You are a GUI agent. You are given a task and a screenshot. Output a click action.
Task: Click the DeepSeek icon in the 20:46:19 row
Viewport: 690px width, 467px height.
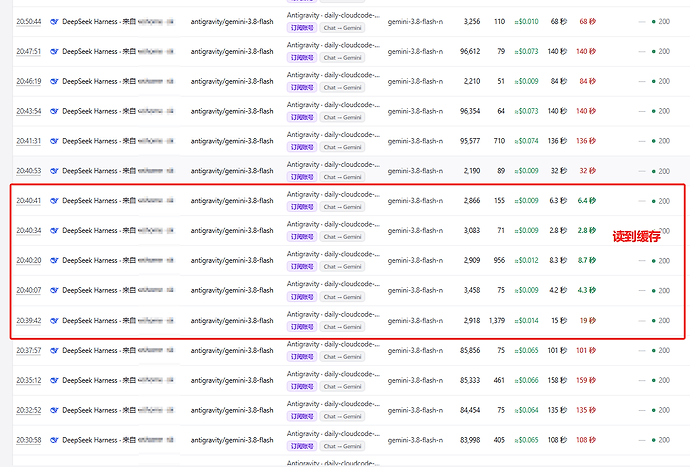coord(54,81)
